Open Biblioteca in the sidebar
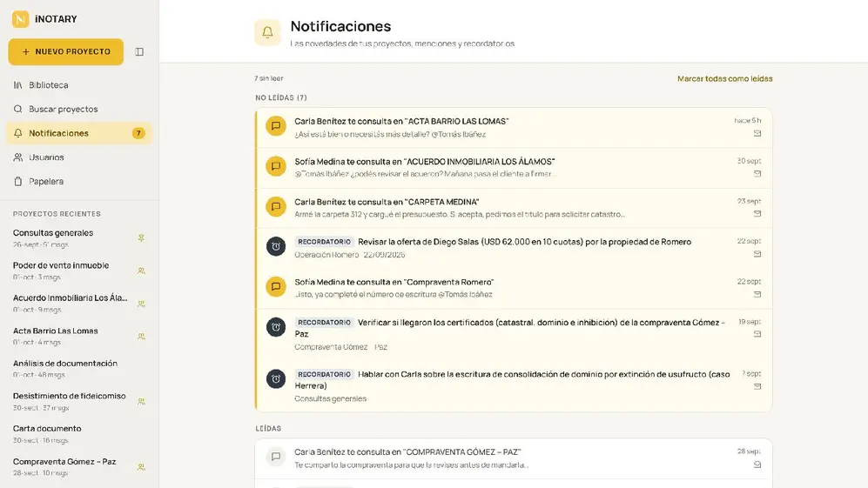This screenshot has height=488, width=868. (79, 85)
